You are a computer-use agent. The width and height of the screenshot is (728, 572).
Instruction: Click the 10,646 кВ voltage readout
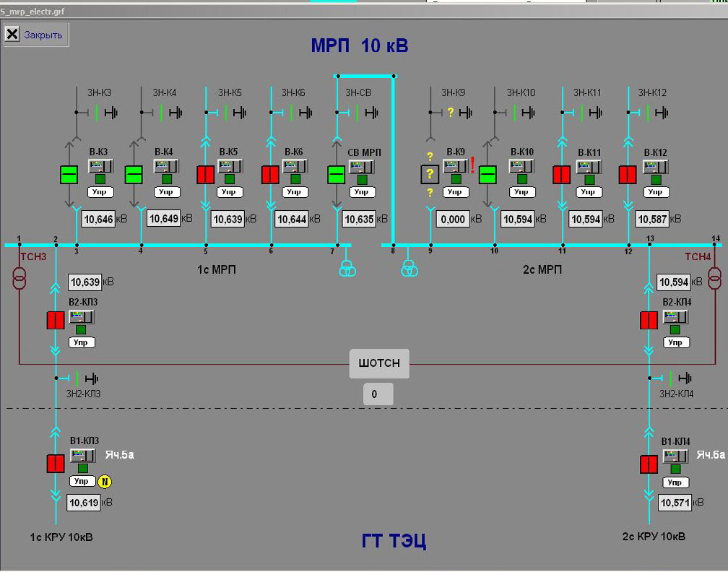pos(99,219)
